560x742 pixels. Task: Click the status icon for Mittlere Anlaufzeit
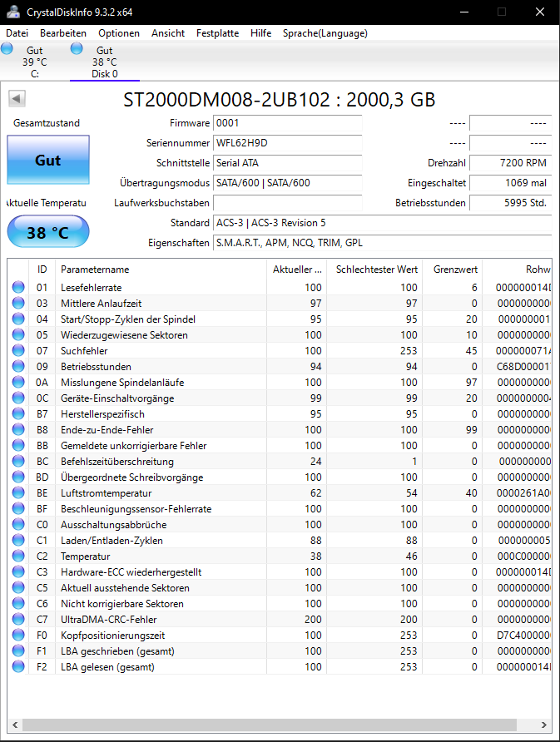click(18, 303)
